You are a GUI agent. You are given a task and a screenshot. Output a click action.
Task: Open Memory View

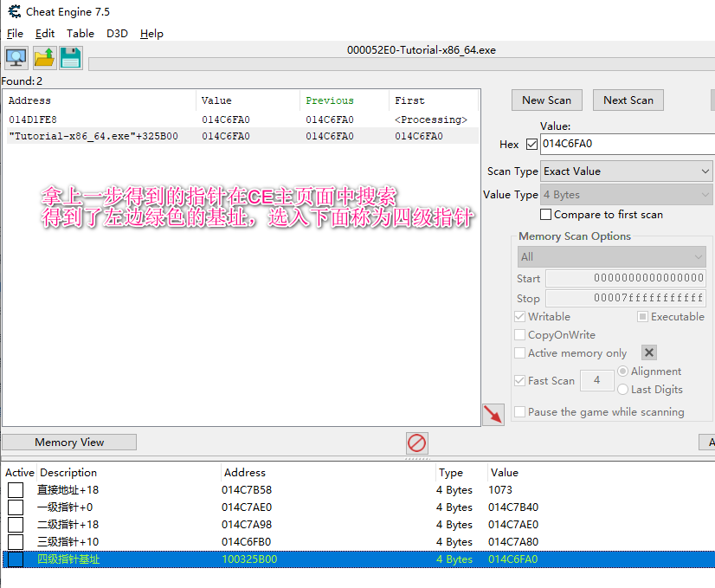tap(69, 442)
